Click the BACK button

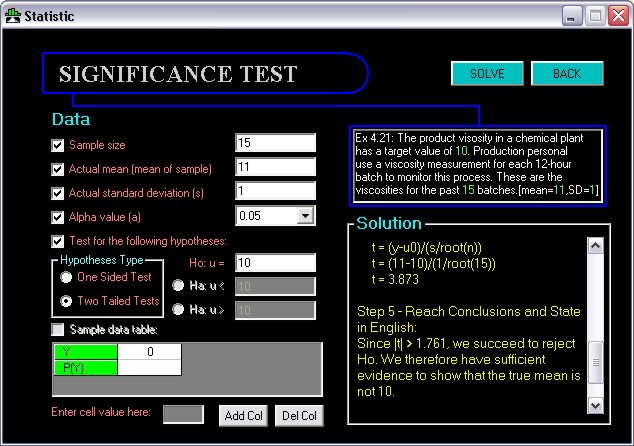pyautogui.click(x=567, y=74)
